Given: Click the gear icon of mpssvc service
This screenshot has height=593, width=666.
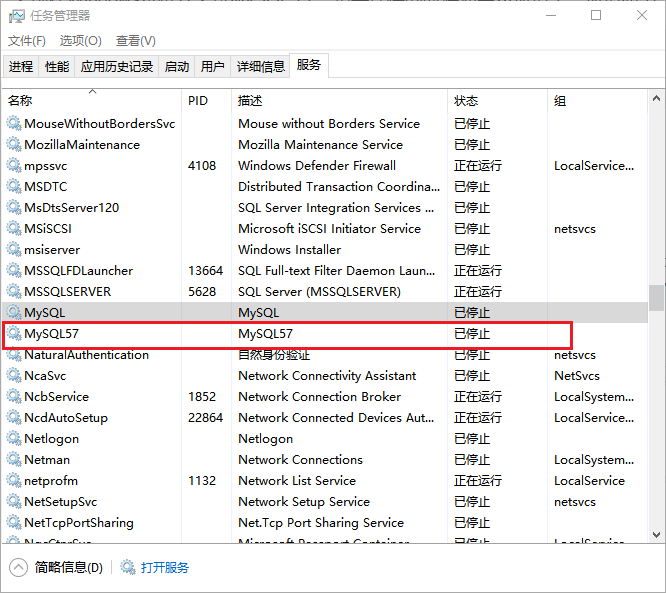Looking at the screenshot, I should (14, 165).
